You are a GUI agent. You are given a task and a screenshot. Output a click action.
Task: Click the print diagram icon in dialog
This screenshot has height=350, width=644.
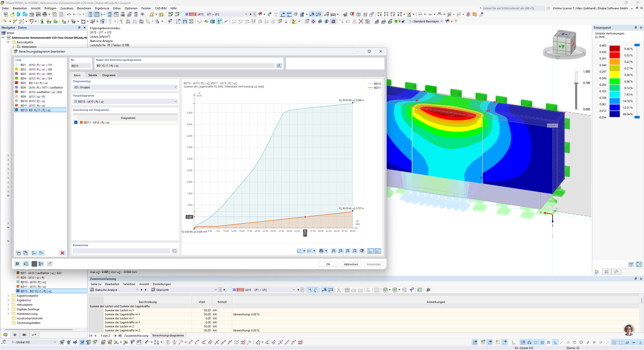[321, 251]
